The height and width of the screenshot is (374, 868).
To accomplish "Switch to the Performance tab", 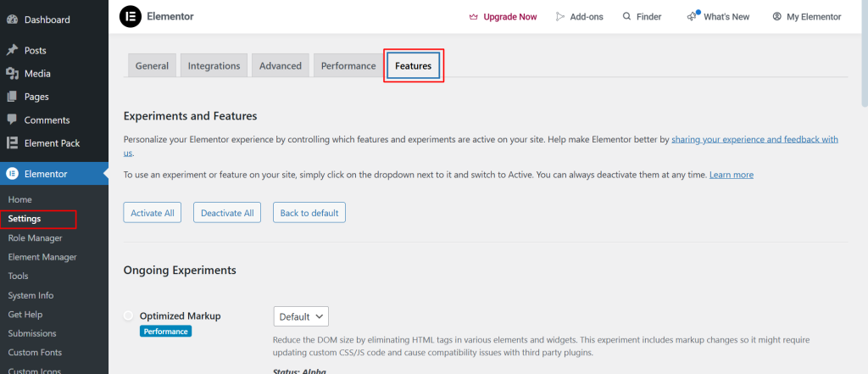I will pyautogui.click(x=348, y=66).
